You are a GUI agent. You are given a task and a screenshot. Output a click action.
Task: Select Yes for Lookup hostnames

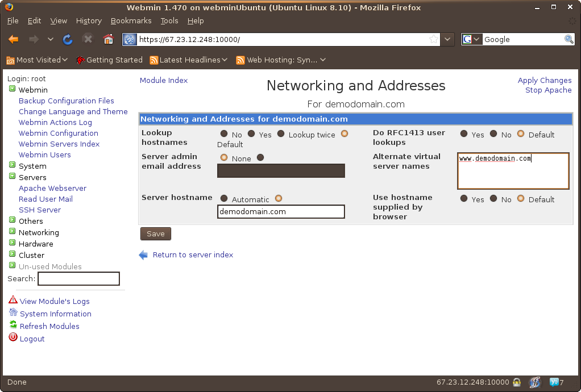pos(251,134)
